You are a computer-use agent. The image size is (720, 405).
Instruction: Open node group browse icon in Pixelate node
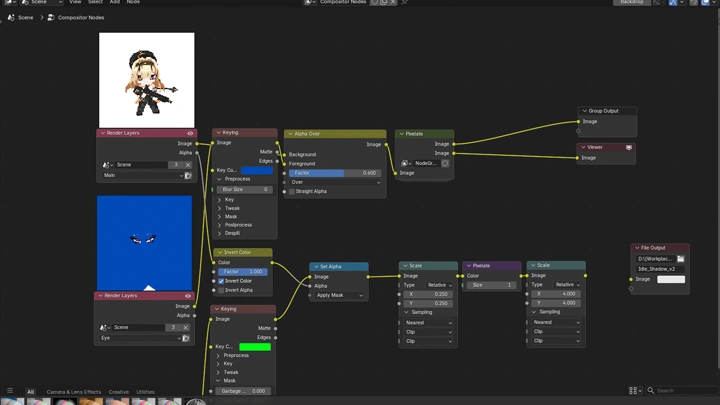(406, 163)
